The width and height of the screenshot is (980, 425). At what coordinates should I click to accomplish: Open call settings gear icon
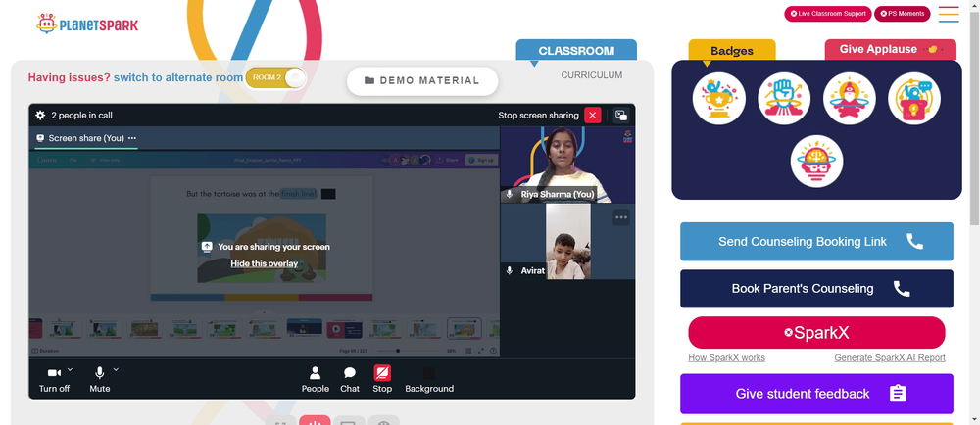point(40,115)
